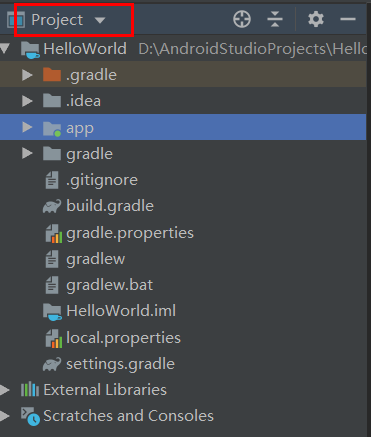The height and width of the screenshot is (437, 371).
Task: Select the build.gradle file name
Action: (x=110, y=207)
